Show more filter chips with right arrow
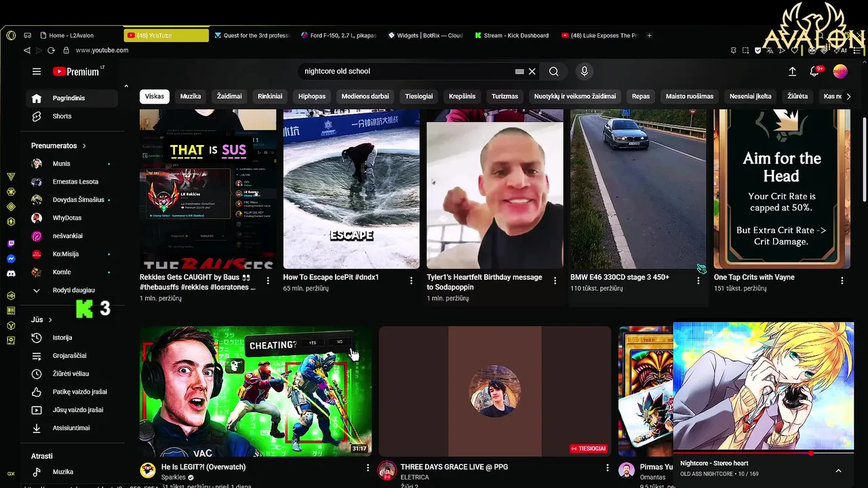The width and height of the screenshot is (868, 488). coord(848,96)
